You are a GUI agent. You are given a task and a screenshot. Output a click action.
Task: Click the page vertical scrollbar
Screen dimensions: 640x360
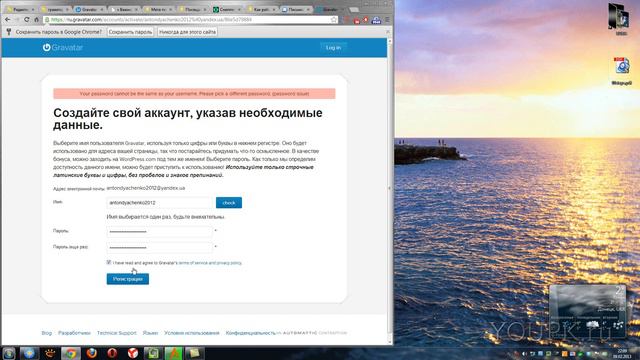[390, 192]
